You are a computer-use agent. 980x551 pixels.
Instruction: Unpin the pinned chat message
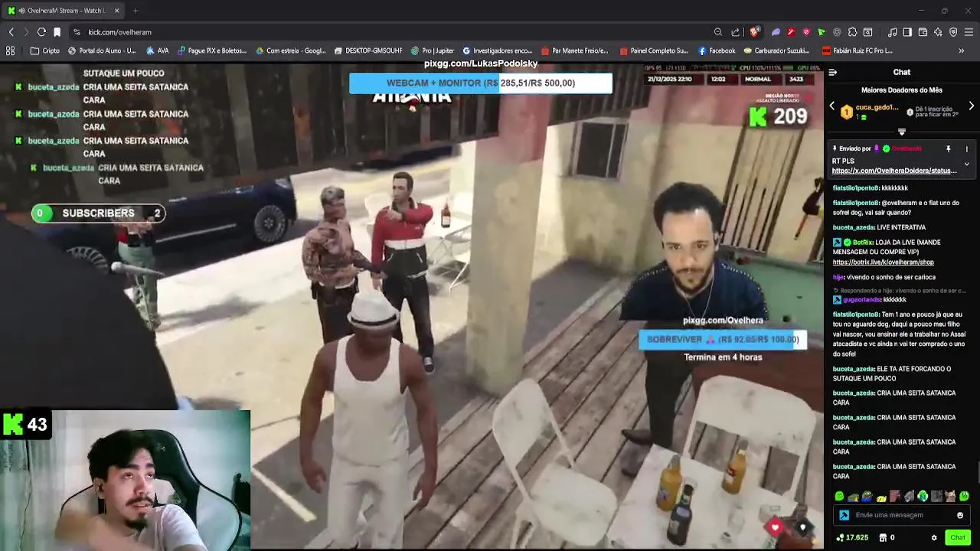click(x=948, y=148)
